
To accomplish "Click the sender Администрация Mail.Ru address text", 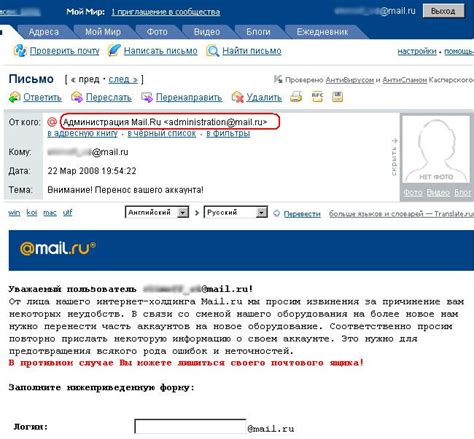I will [x=165, y=122].
